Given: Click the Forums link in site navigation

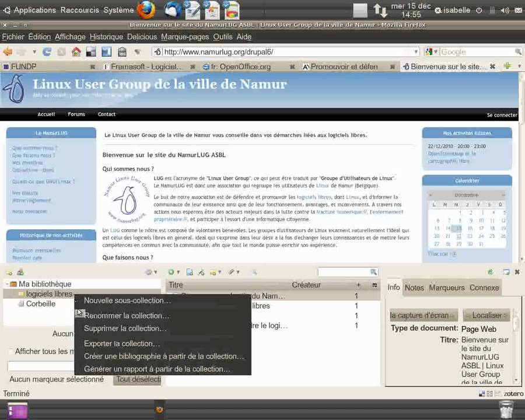Looking at the screenshot, I should pyautogui.click(x=76, y=114).
